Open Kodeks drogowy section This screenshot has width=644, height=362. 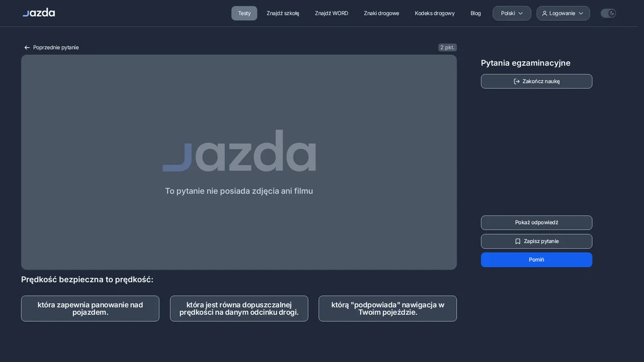pos(435,13)
